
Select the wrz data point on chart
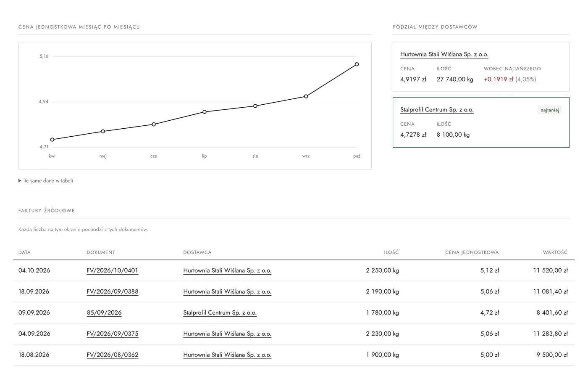tap(306, 96)
